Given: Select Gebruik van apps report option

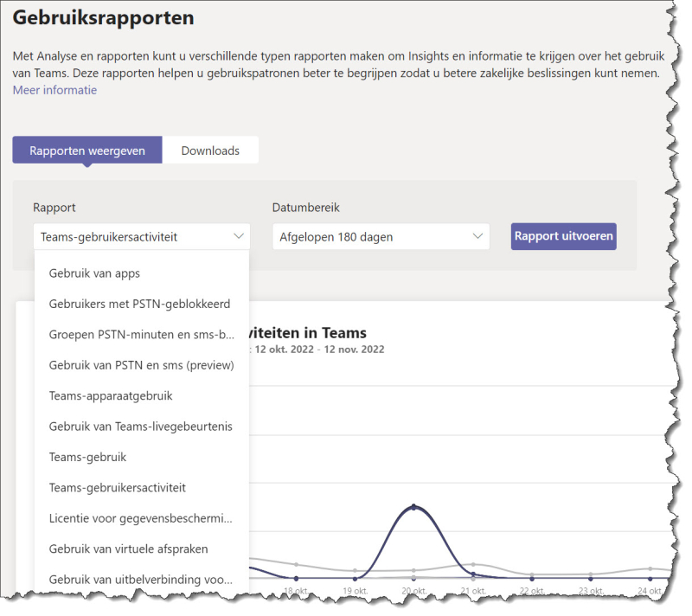Looking at the screenshot, I should (142, 273).
